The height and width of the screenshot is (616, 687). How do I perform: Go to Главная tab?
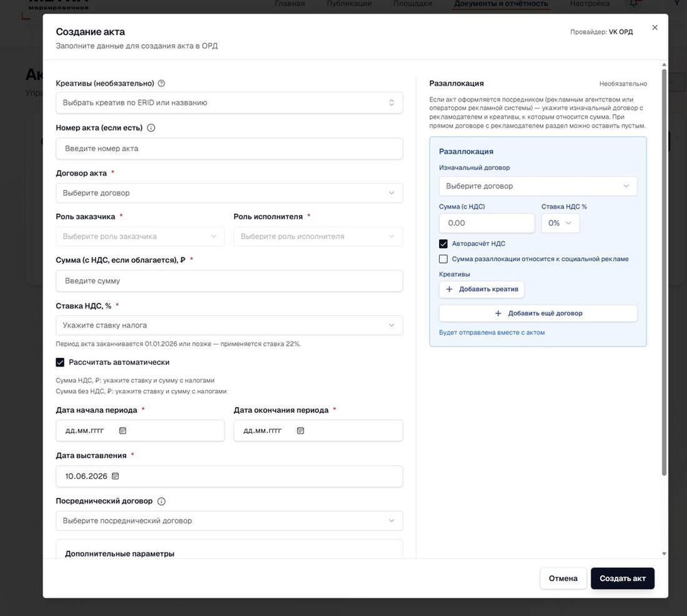[290, 4]
